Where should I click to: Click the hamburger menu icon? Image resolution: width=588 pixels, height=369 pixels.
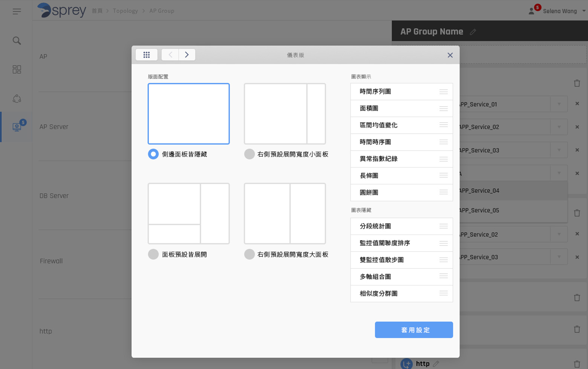[x=17, y=11]
